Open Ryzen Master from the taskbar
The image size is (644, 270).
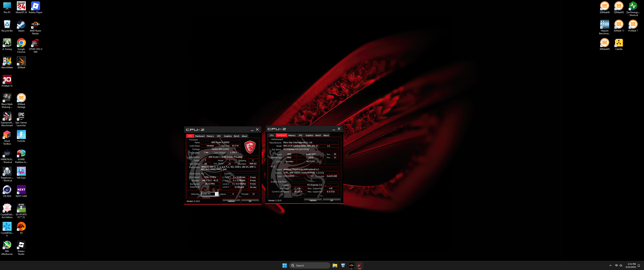click(x=351, y=265)
